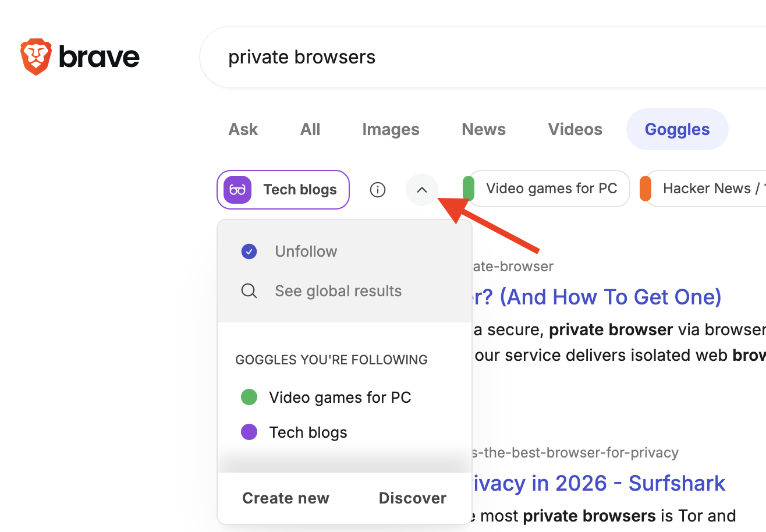
Task: Click the Brave lion logo
Action: coord(36,57)
